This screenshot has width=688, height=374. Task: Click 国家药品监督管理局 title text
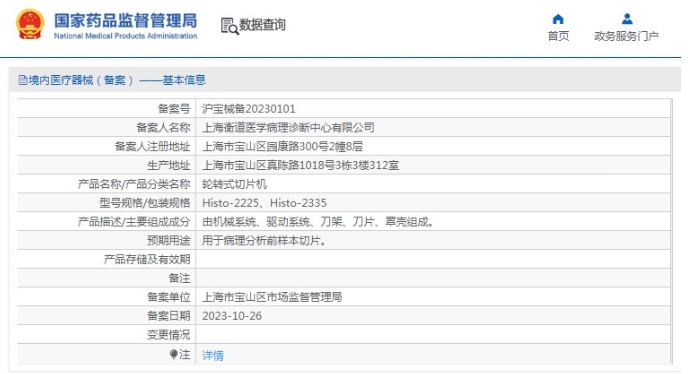(x=125, y=21)
